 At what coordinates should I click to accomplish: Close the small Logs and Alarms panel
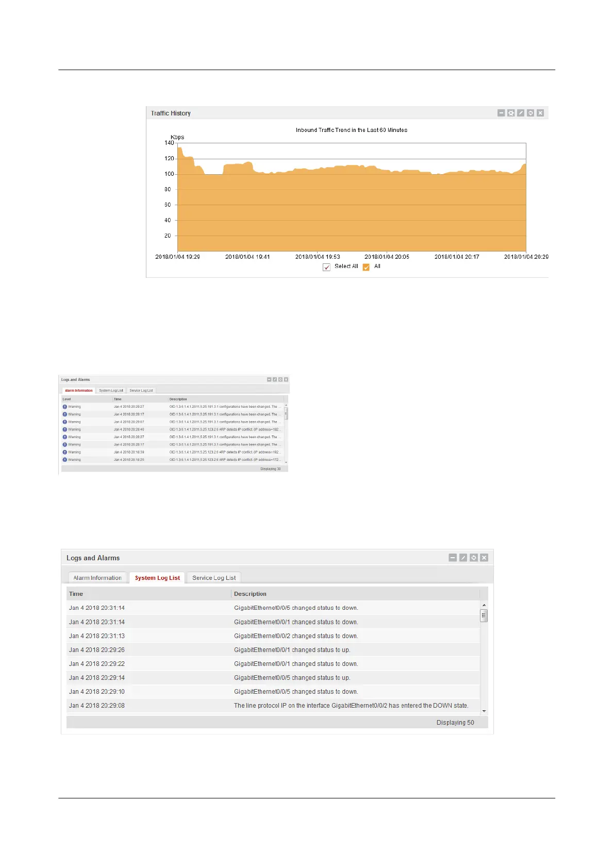pyautogui.click(x=286, y=379)
